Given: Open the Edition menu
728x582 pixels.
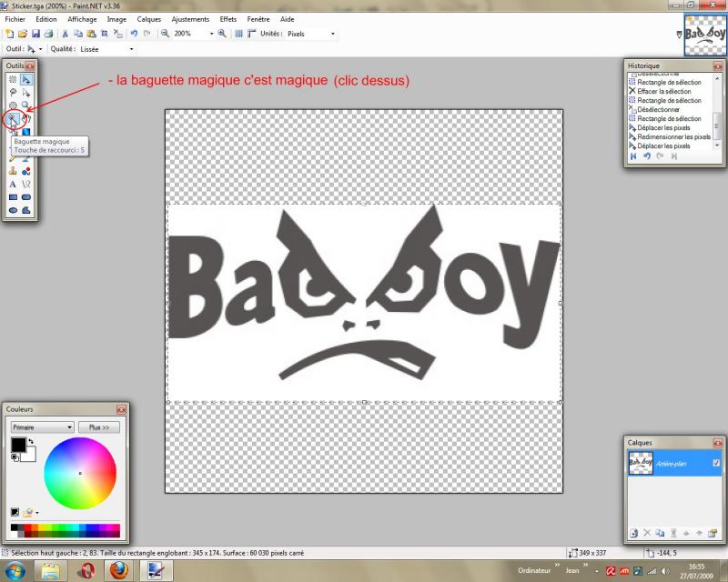Looking at the screenshot, I should [x=46, y=19].
